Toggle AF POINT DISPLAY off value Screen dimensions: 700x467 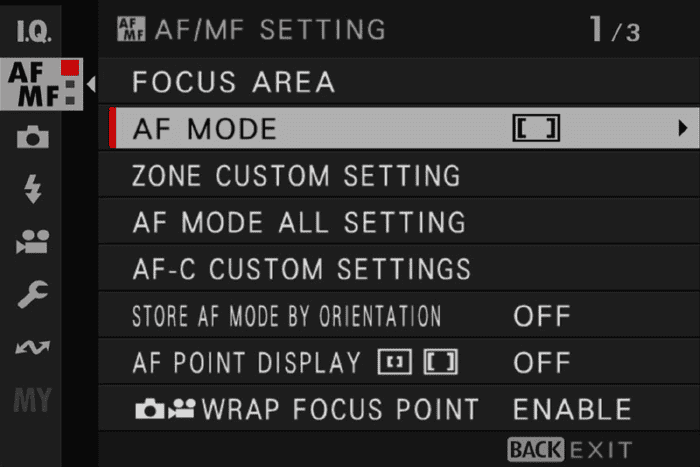pos(542,363)
